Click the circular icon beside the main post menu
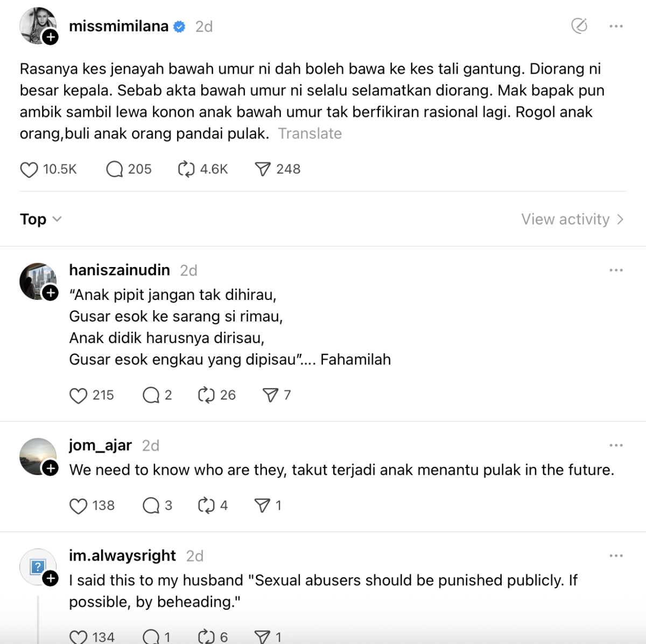 579,26
